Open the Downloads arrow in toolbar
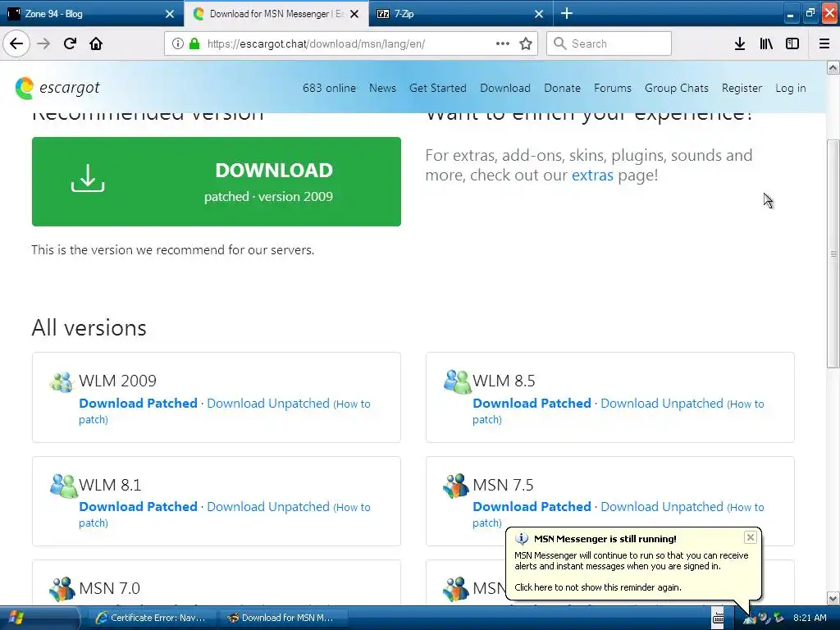840x630 pixels. [740, 43]
